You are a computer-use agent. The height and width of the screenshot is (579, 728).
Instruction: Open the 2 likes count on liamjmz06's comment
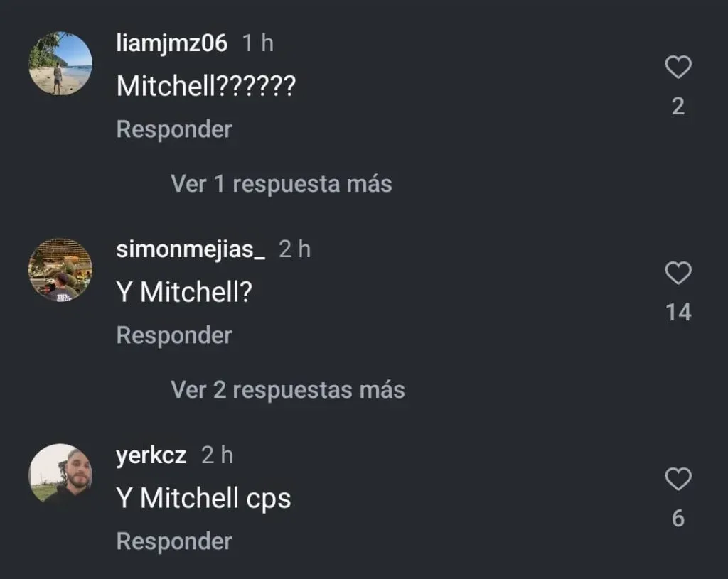pos(678,107)
